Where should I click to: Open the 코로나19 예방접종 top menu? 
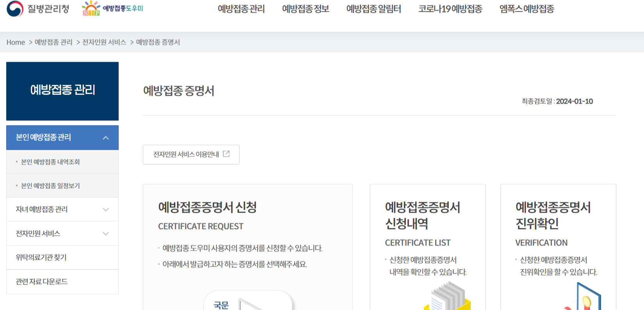coord(450,9)
